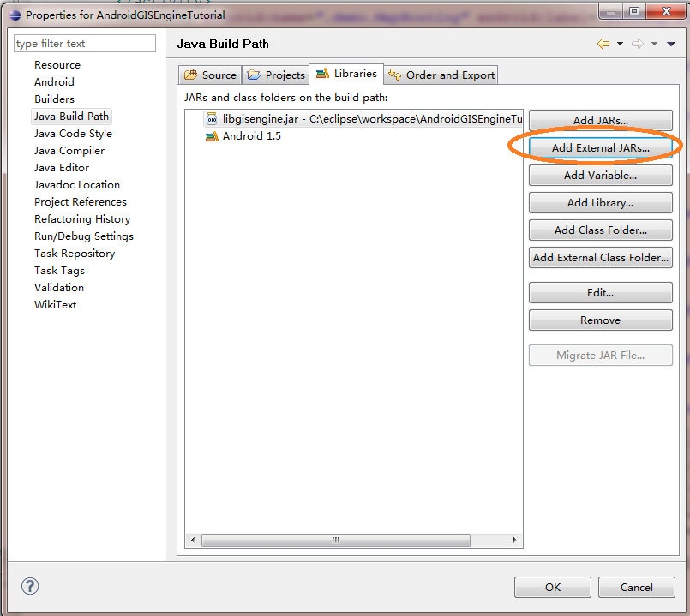The image size is (690, 616).
Task: Select the Libraries tab
Action: click(346, 74)
